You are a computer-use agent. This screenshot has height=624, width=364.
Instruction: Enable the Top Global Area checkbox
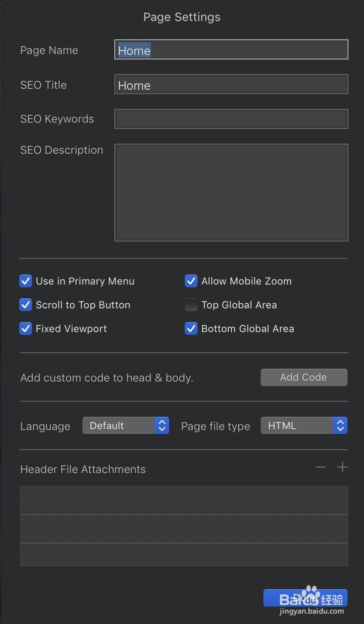(x=191, y=305)
